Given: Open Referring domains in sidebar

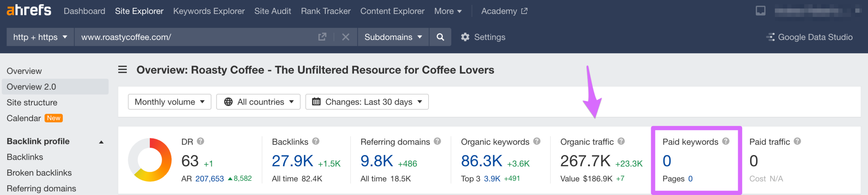Looking at the screenshot, I should [x=41, y=189].
